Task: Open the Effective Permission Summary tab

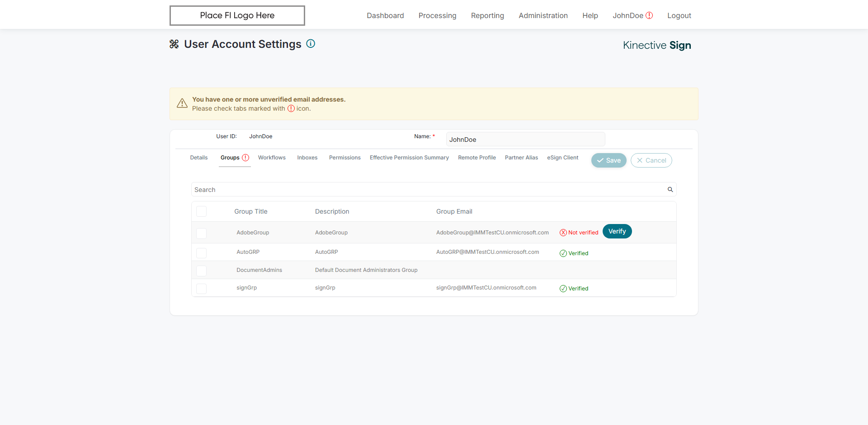Action: pyautogui.click(x=409, y=158)
